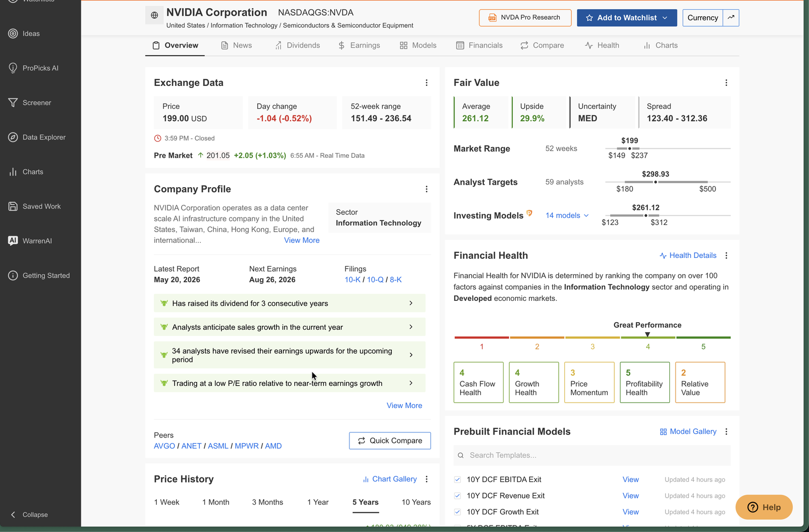Image resolution: width=809 pixels, height=532 pixels.
Task: Click the globe icon beside NVIDIA Corporation
Action: click(x=154, y=15)
